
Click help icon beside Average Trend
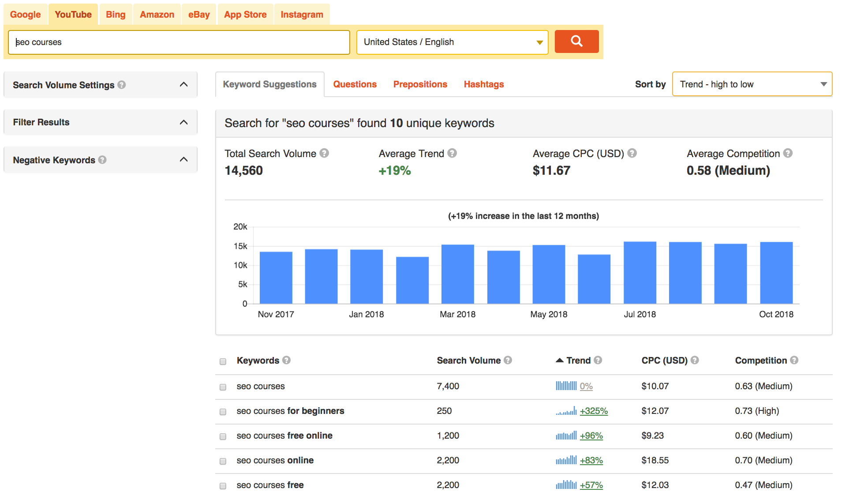coord(452,153)
